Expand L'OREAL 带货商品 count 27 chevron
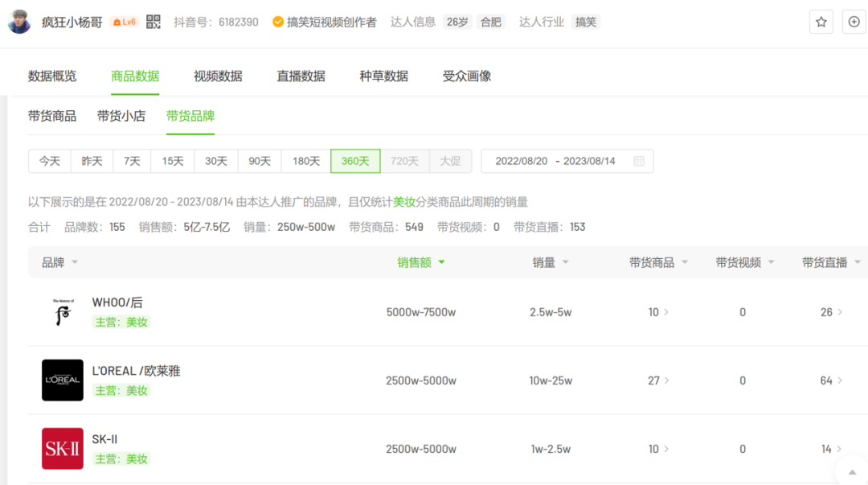Viewport: 868px width, 485px height. tap(666, 380)
